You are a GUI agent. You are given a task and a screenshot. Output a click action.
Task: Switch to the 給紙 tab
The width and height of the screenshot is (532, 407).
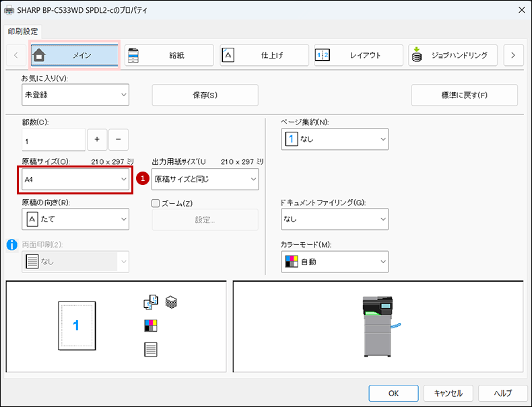[x=169, y=55]
